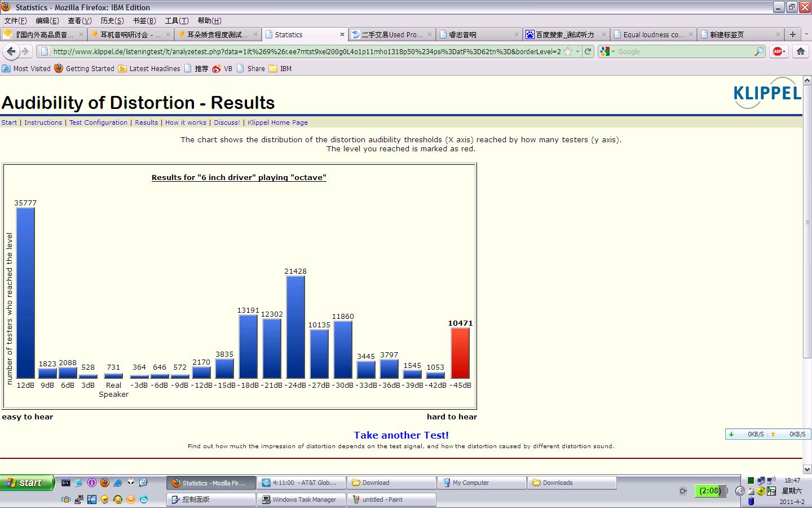Screen dimensions: 812x508
Task: Open the Discuss! link
Action: click(x=227, y=122)
